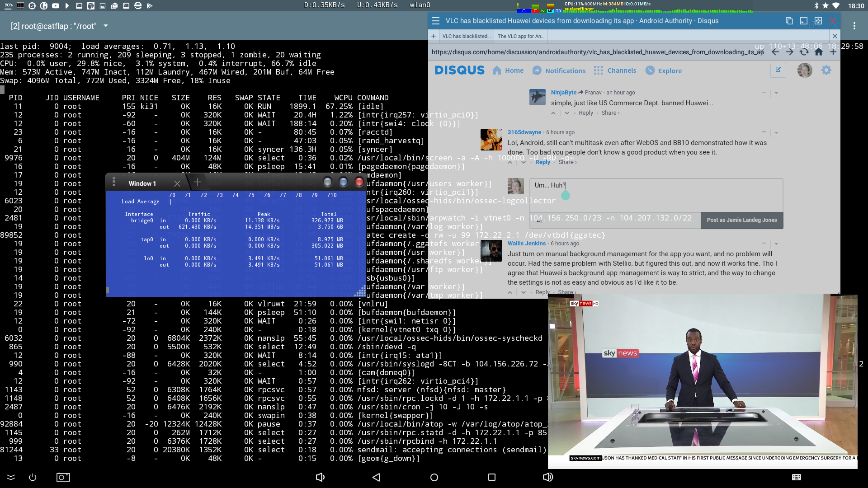Add new tab with tab-strip plus
This screenshot has height=488, width=868.
tap(434, 36)
